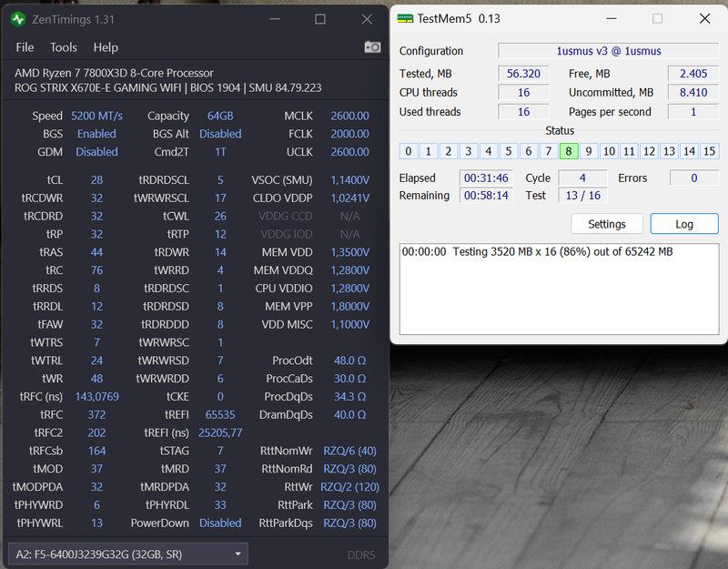Click the ProcOdt value 48.0 Ω
The height and width of the screenshot is (569, 728).
(349, 361)
